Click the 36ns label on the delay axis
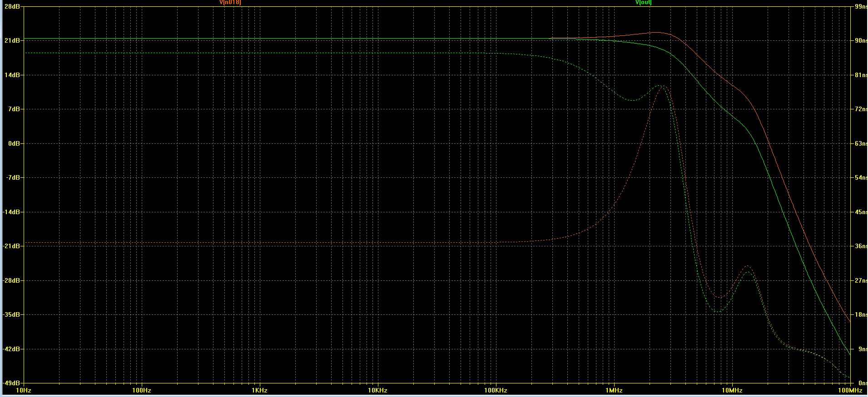The image size is (868, 397). coord(861,246)
